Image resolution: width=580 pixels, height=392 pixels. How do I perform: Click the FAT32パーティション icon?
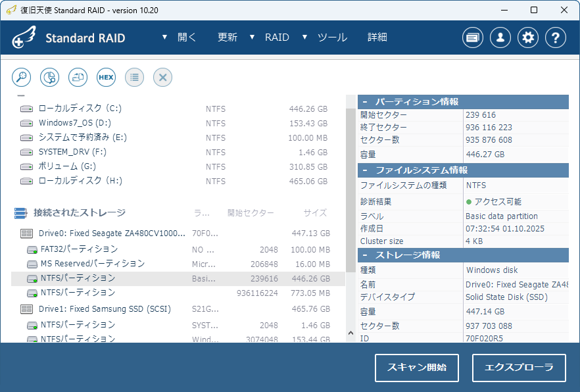click(x=32, y=250)
